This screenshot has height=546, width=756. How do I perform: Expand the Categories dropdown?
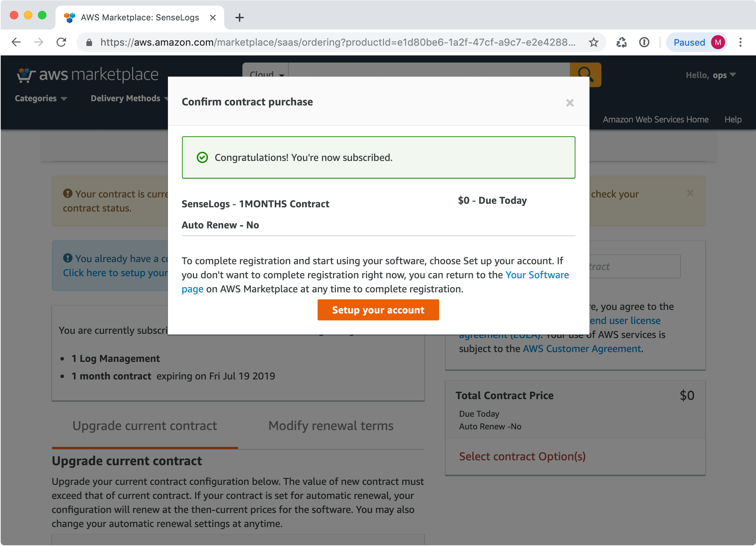click(x=41, y=98)
